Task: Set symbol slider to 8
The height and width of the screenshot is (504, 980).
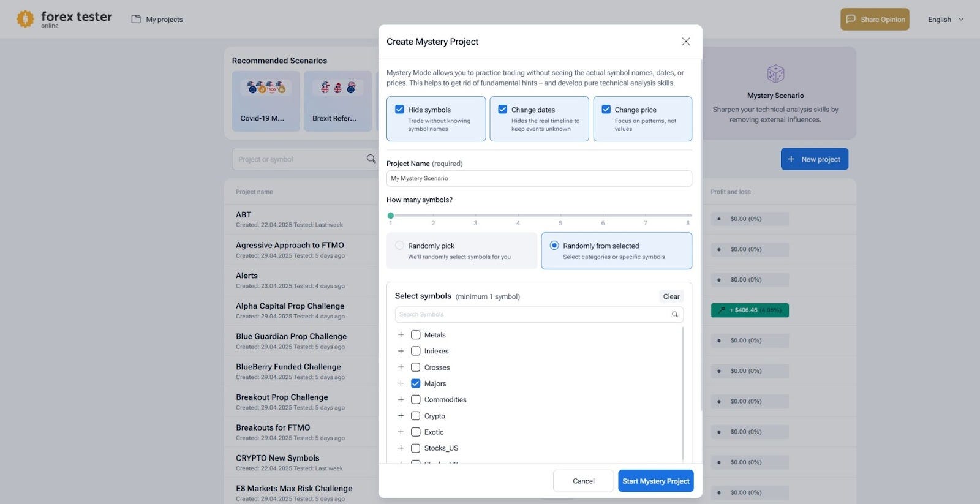Action: [688, 216]
